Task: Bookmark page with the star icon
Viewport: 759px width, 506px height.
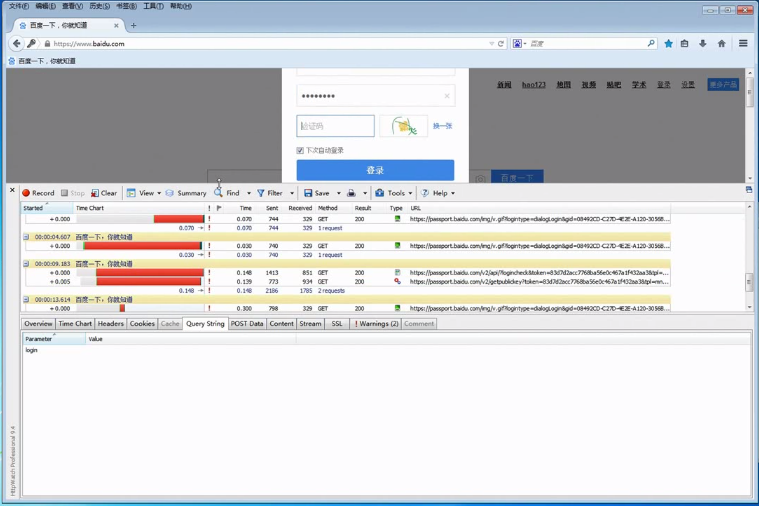Action: click(668, 44)
